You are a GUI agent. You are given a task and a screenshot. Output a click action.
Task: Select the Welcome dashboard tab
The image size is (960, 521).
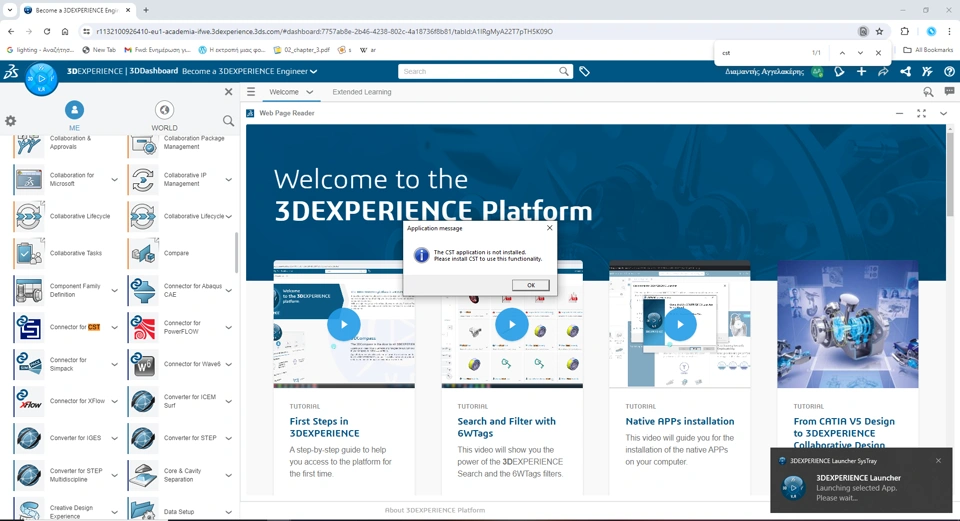pos(284,92)
